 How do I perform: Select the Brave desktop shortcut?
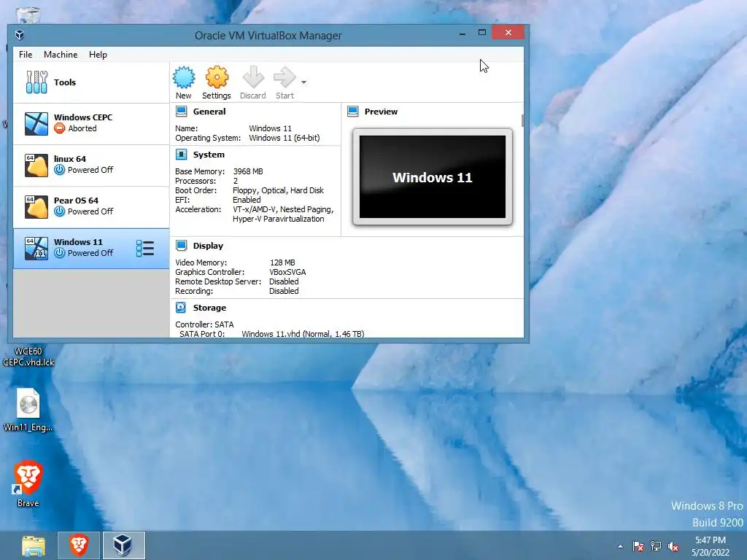click(28, 483)
